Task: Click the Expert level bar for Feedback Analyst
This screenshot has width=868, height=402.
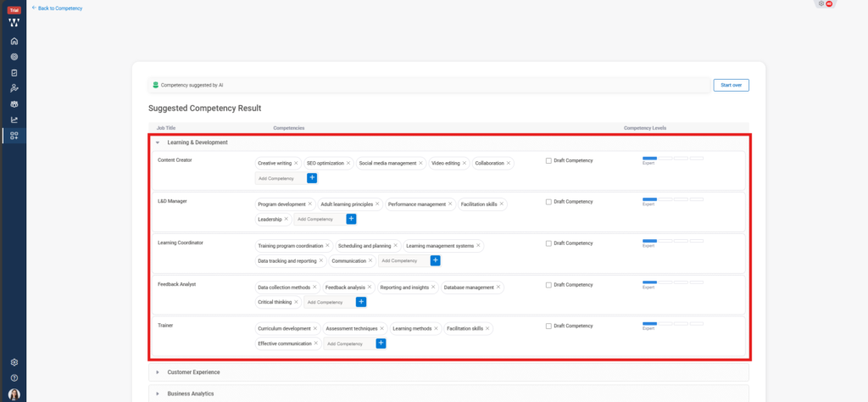Action: pyautogui.click(x=649, y=282)
